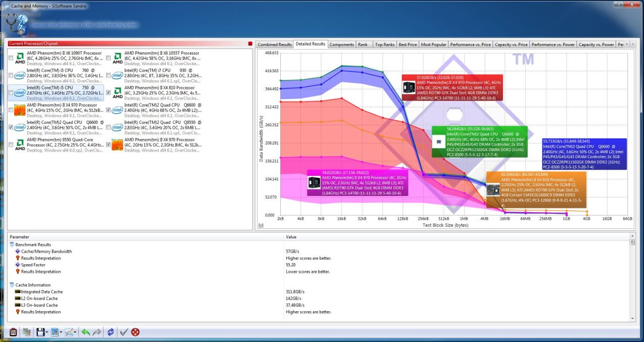Click the chip icon beside Integrated Data Cache
The width and height of the screenshot is (644, 342).
point(18,291)
